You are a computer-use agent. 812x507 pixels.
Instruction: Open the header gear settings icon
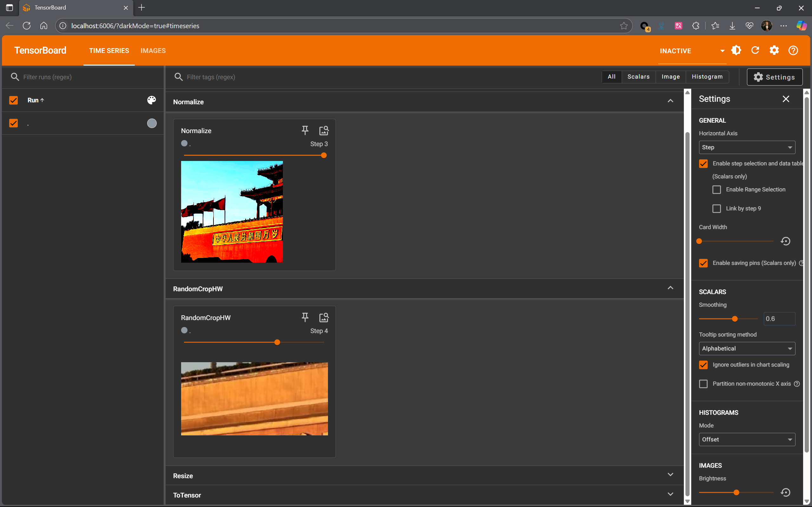coord(774,50)
